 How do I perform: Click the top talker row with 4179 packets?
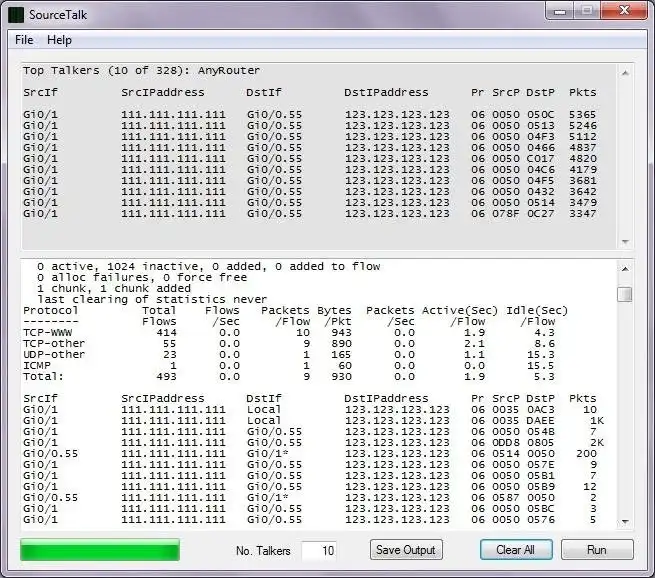pyautogui.click(x=310, y=170)
